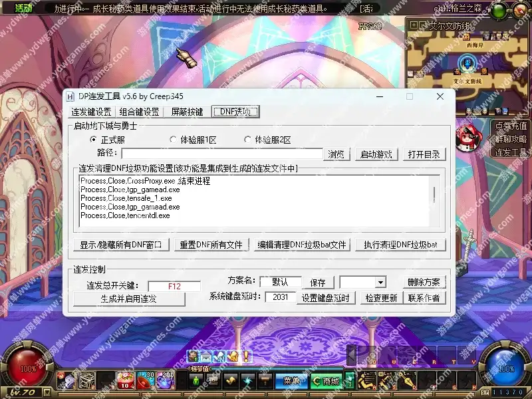Collapse the skill bar left arrow

(x=352, y=355)
